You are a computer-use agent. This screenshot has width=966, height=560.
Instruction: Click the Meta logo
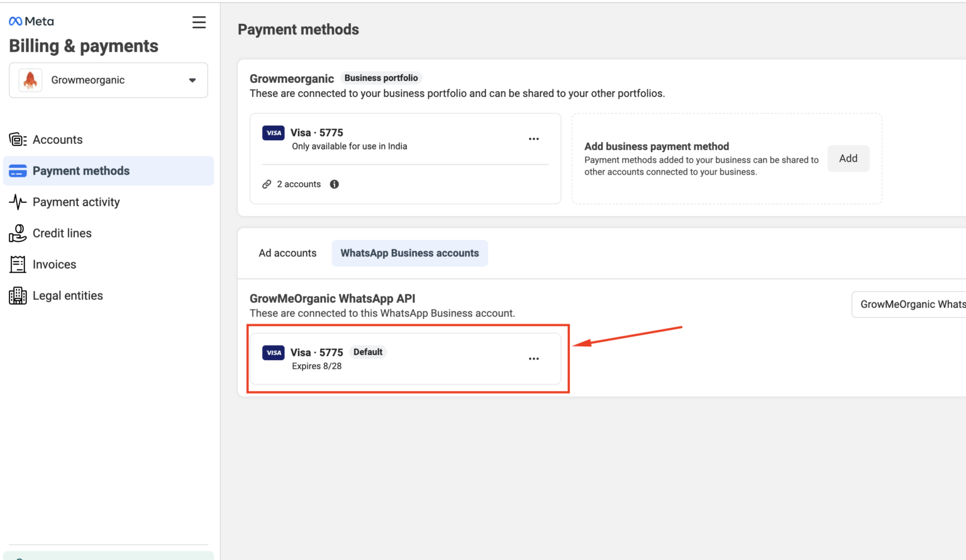(31, 21)
